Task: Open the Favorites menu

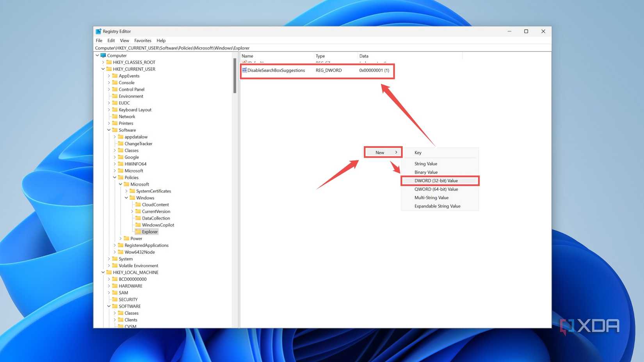Action: point(143,41)
